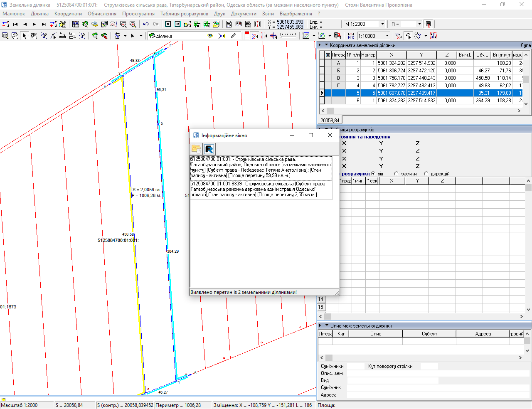The height and width of the screenshot is (409, 532).
Task: Open the 'Звіти' menu
Action: [x=268, y=14]
